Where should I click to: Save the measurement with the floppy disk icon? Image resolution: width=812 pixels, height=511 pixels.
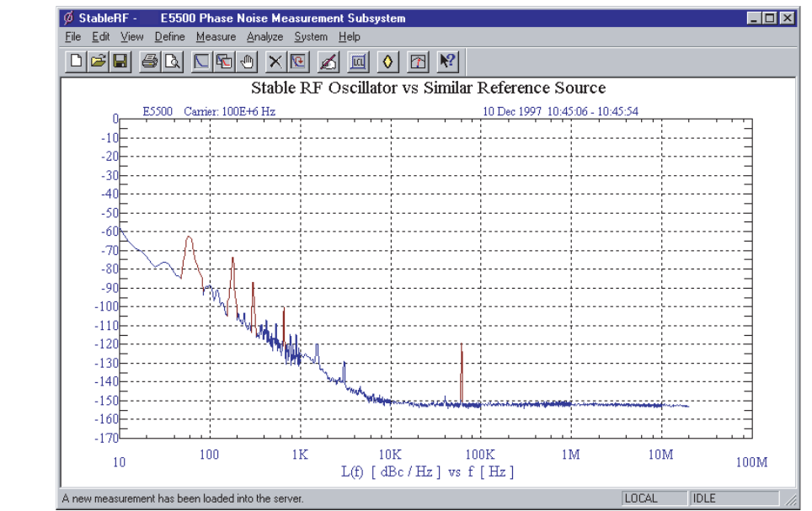(120, 61)
